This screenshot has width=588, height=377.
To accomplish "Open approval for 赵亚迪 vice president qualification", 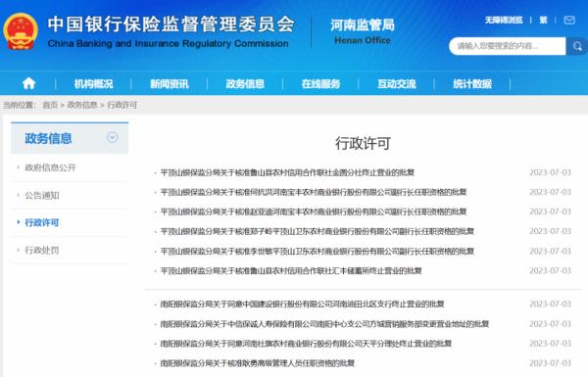I will tap(314, 212).
